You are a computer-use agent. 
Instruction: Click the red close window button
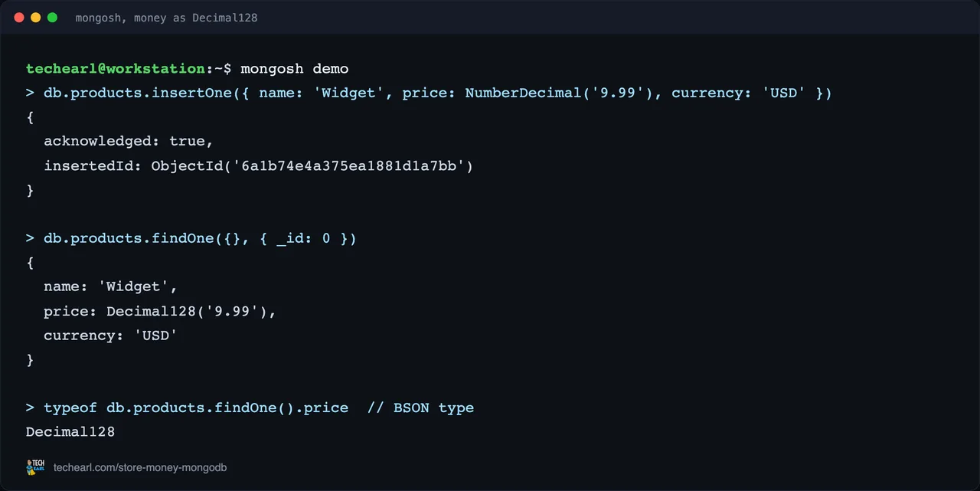(x=19, y=17)
